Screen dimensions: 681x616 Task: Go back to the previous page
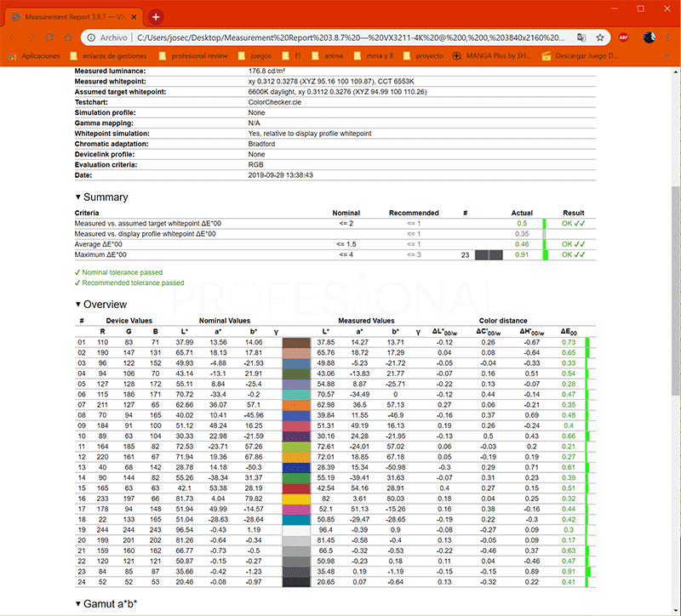(13, 37)
